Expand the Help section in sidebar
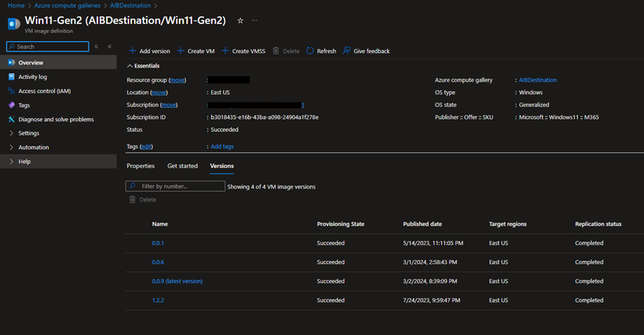The height and width of the screenshot is (335, 644). (12, 162)
